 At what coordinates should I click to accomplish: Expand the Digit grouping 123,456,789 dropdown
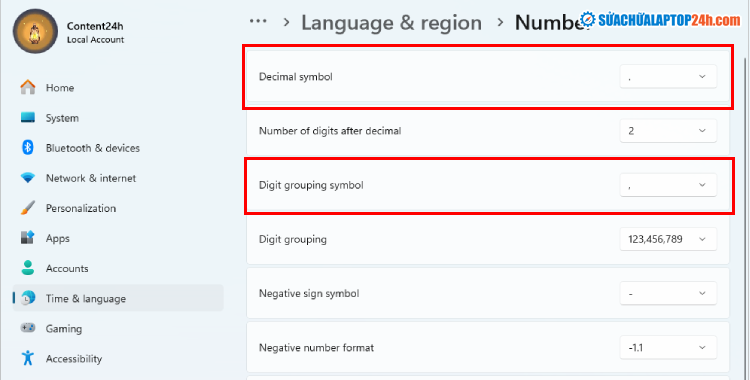tap(668, 239)
